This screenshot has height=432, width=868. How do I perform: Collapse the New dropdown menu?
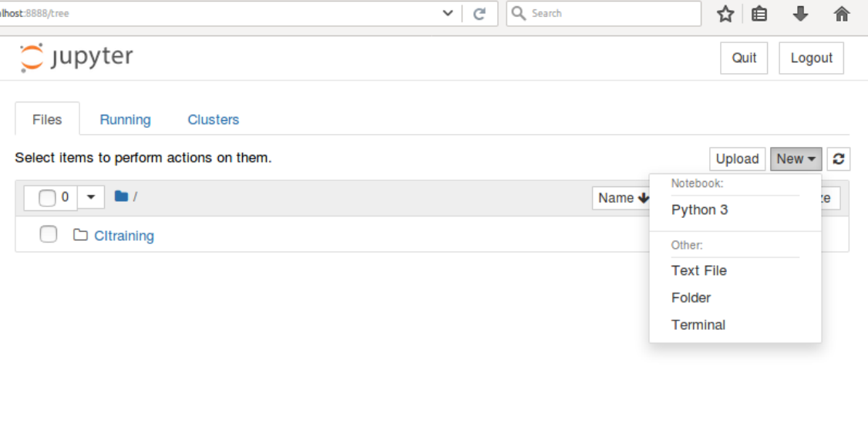coord(796,159)
